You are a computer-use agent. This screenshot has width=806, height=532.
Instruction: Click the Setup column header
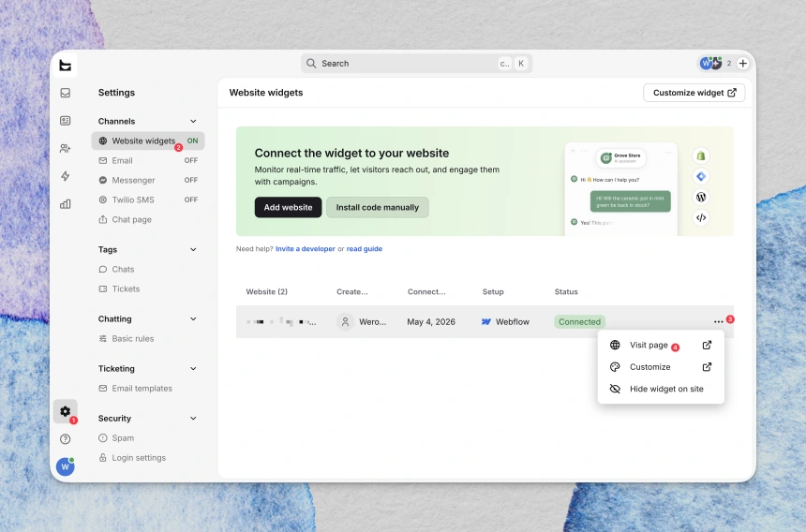(x=493, y=291)
